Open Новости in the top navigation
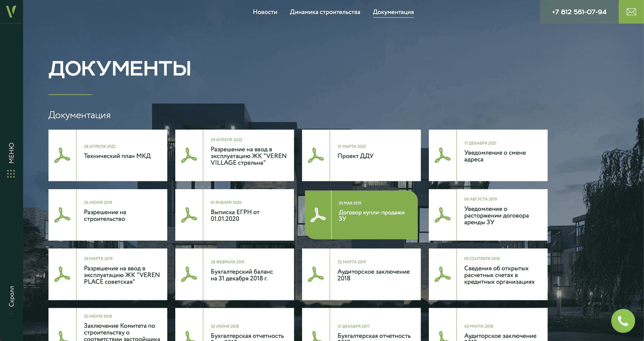644x341 pixels. (x=265, y=12)
